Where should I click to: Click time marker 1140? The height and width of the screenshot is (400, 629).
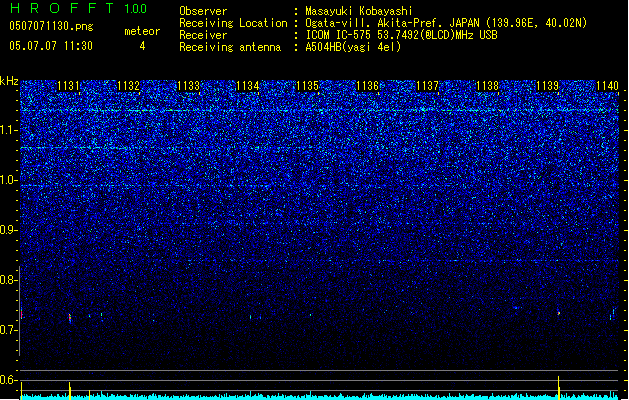click(607, 86)
